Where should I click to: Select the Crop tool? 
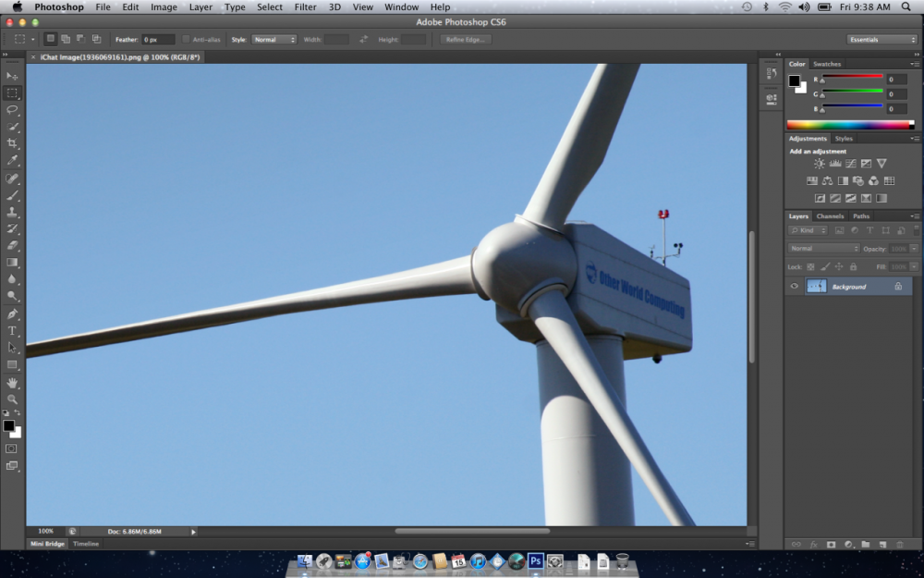click(x=12, y=143)
